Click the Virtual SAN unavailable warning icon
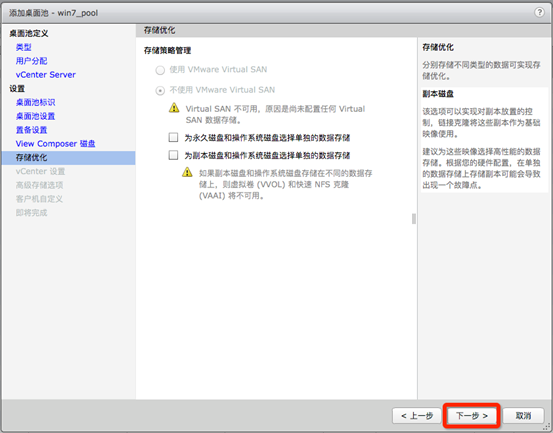The image size is (553, 433). [174, 108]
